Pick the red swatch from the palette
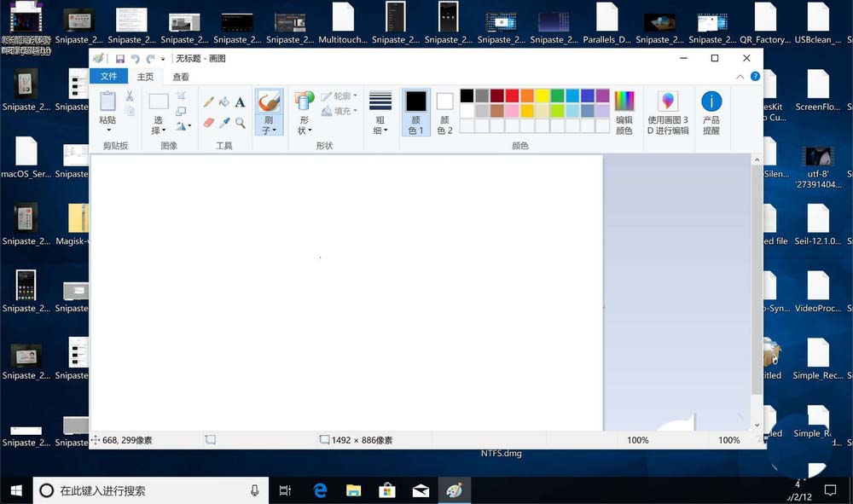 click(x=512, y=96)
